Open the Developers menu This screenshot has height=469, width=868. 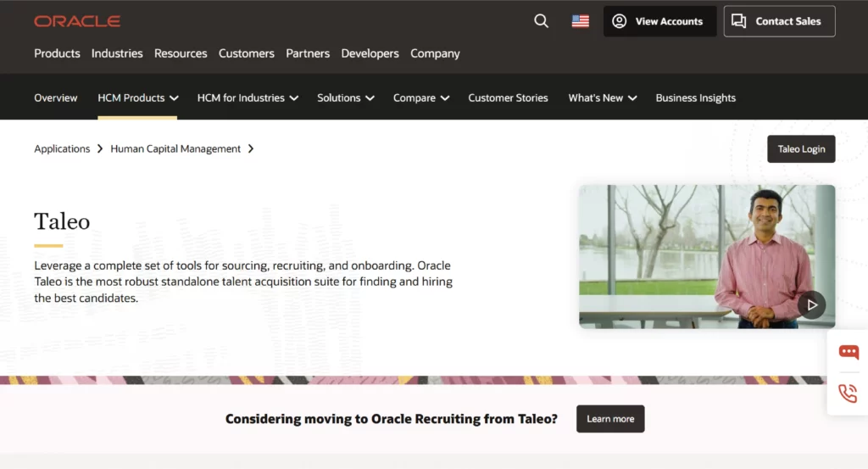[370, 53]
